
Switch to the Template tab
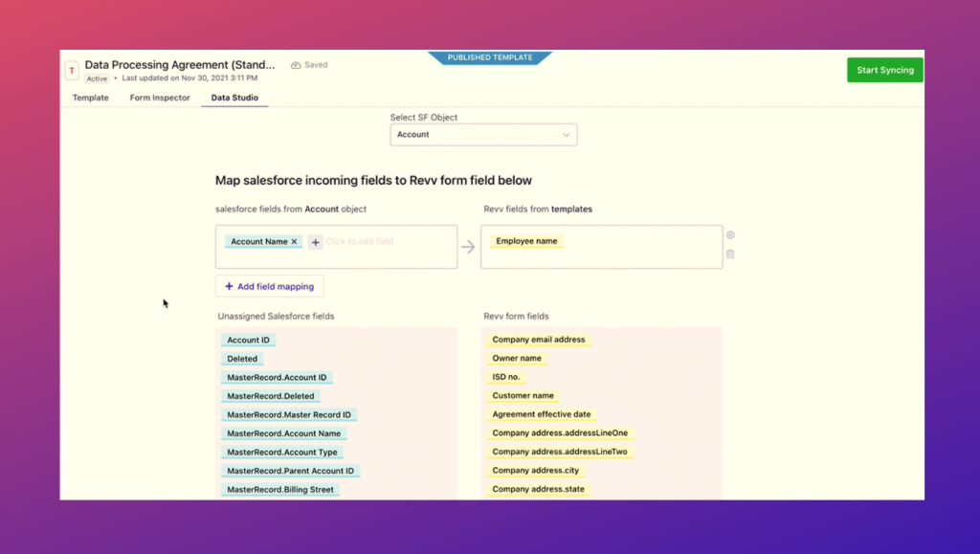pos(91,98)
